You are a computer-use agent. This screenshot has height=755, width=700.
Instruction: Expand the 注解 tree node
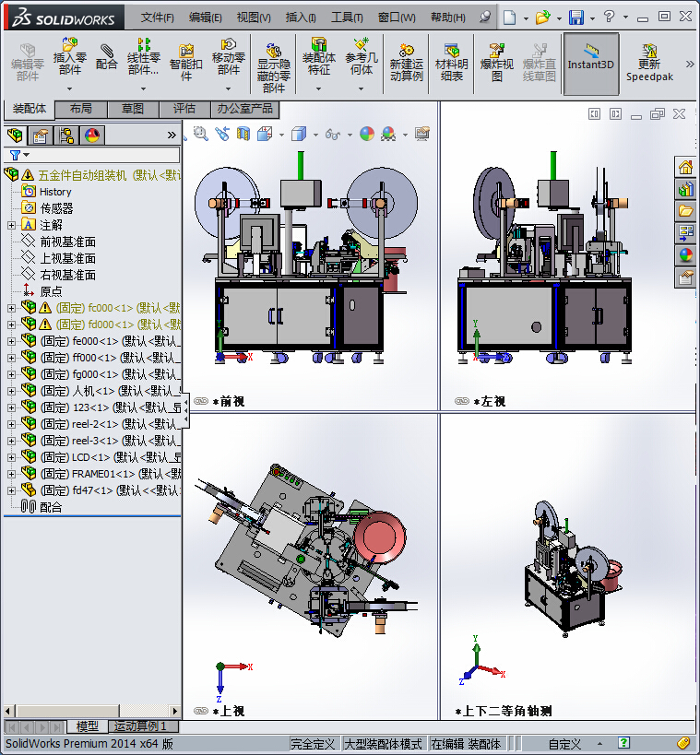12,225
